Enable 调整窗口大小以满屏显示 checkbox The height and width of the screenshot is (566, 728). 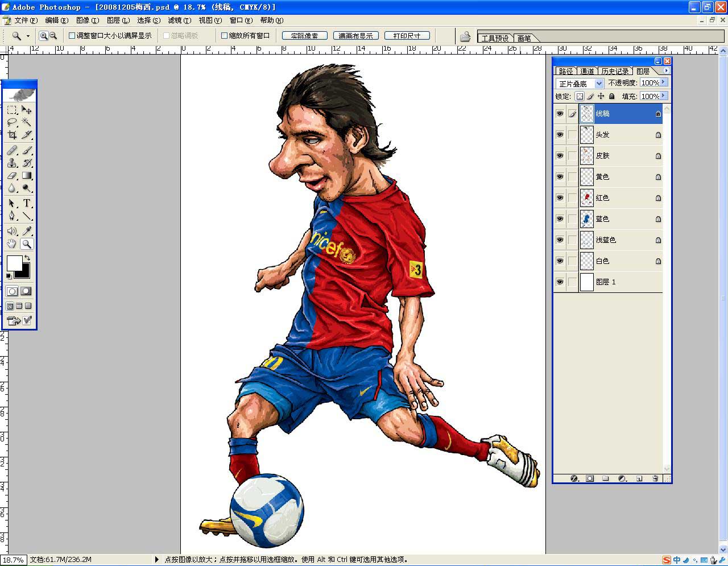(x=72, y=35)
